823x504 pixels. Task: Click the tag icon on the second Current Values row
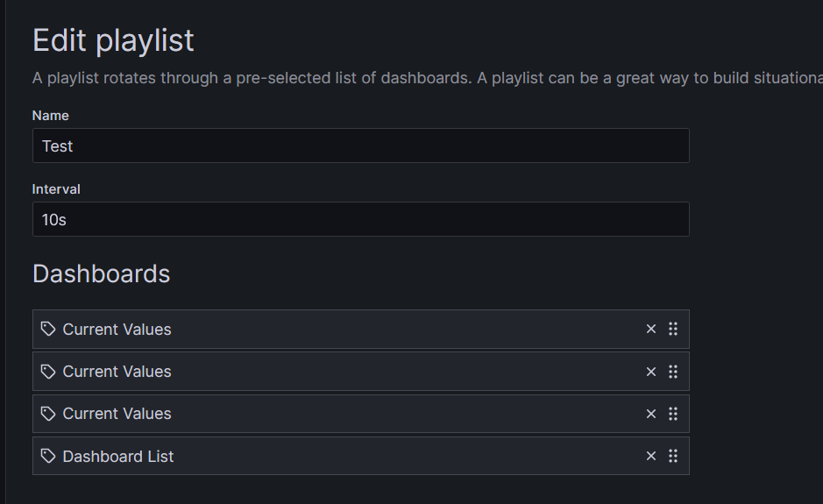pos(48,371)
